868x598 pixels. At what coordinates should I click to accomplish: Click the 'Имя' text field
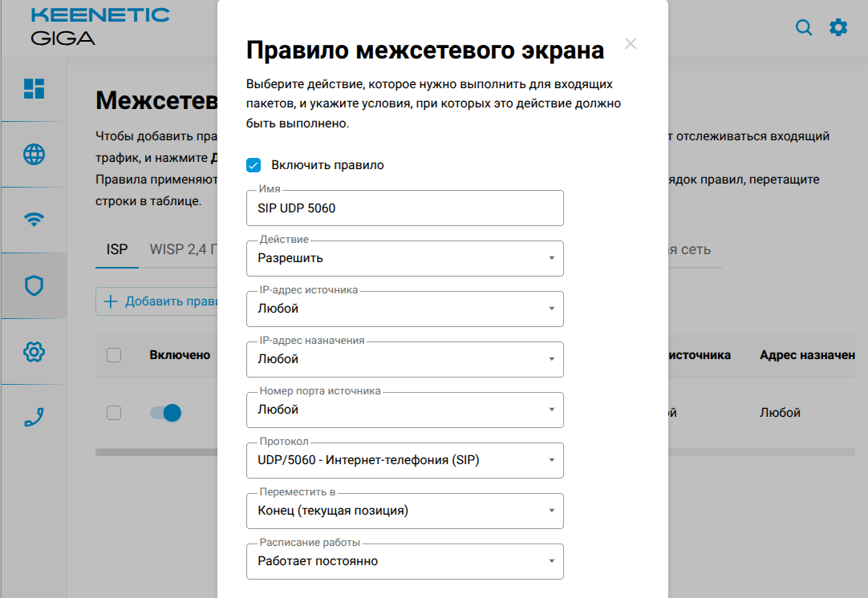tap(404, 208)
